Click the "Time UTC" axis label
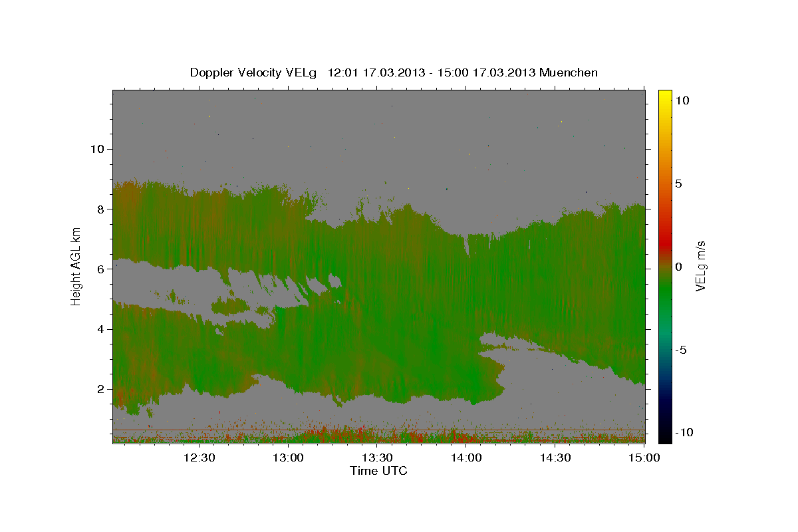 click(378, 471)
